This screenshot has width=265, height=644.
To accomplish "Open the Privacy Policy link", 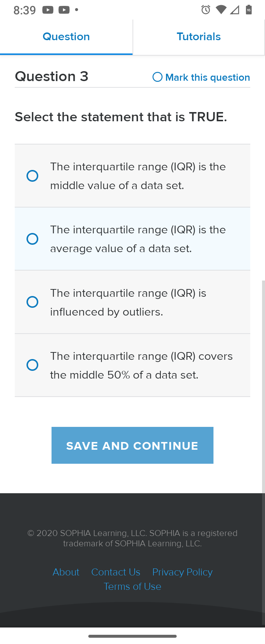I will (183, 572).
